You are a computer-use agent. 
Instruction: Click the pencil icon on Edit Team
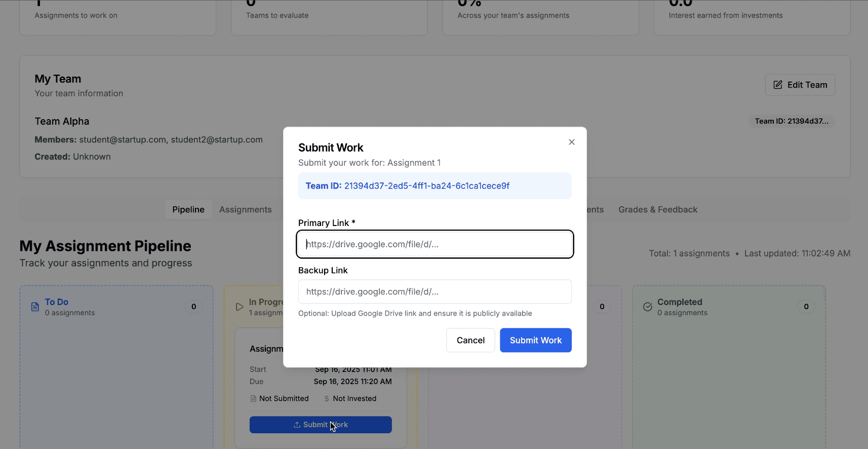tap(778, 85)
